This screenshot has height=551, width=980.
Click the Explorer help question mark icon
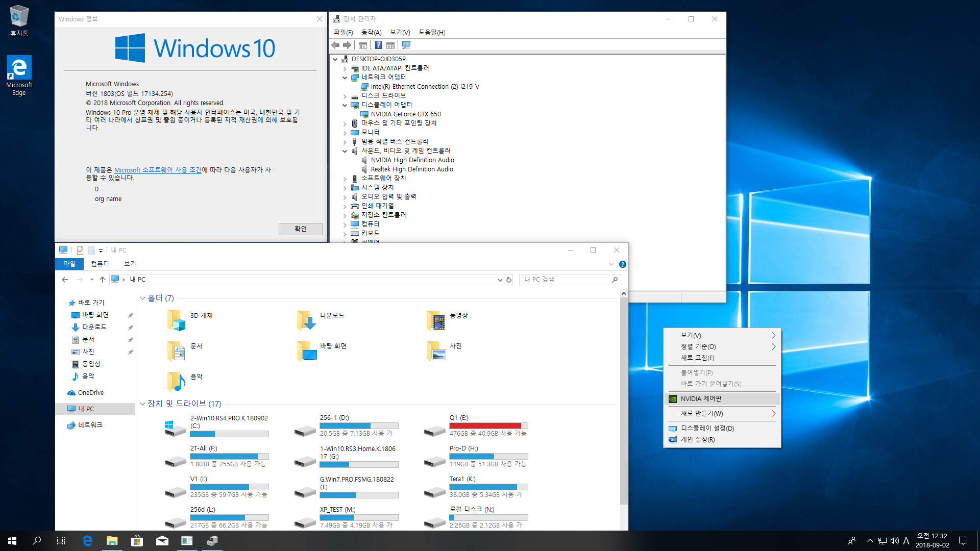pos(623,264)
